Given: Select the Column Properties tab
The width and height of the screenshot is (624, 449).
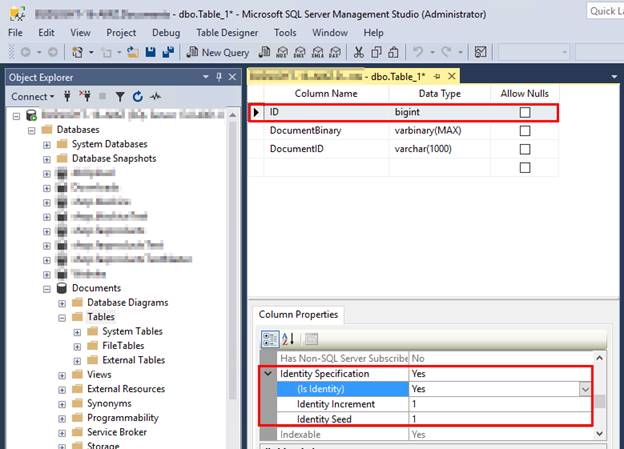Looking at the screenshot, I should (x=298, y=314).
